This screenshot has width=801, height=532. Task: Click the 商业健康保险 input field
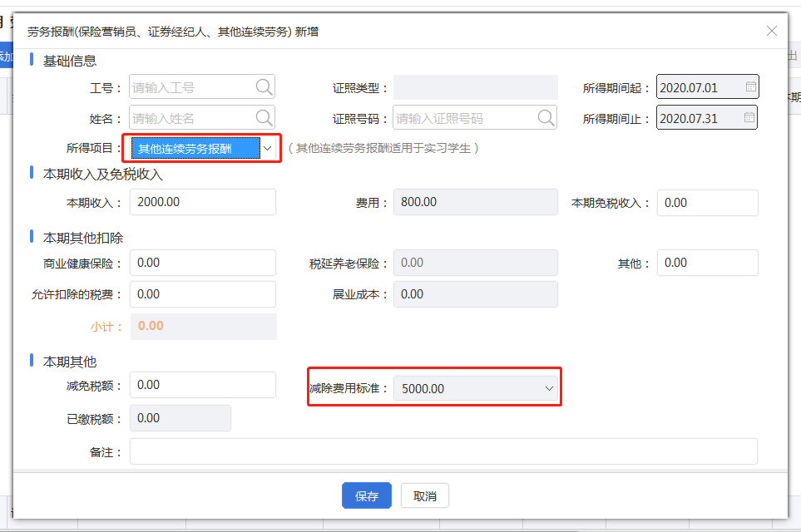(203, 263)
